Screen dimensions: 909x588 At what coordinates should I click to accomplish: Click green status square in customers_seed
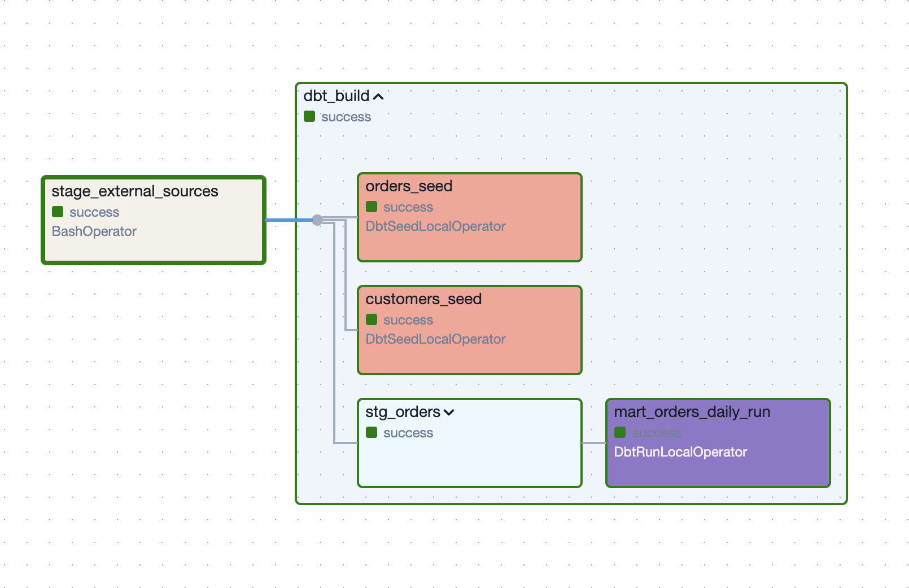point(372,319)
